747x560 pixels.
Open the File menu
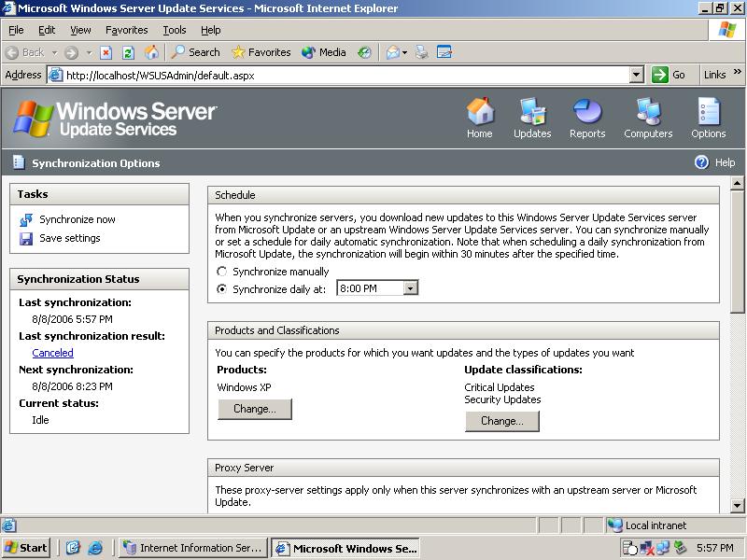(16, 30)
